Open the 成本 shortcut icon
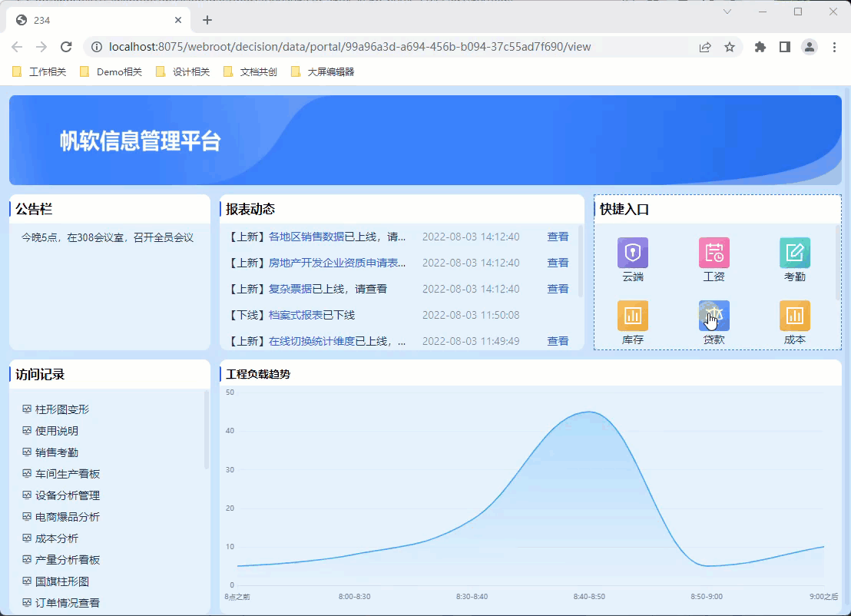The image size is (851, 616). [x=795, y=316]
